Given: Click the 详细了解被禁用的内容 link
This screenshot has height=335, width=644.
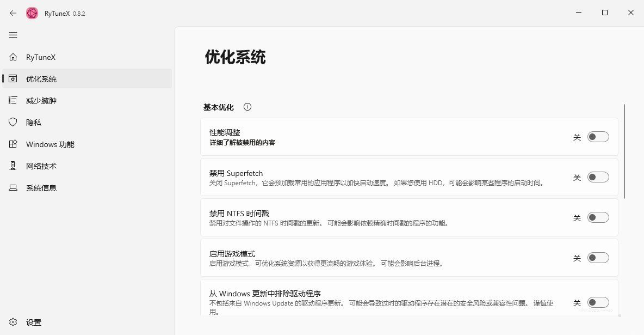Looking at the screenshot, I should pos(243,142).
